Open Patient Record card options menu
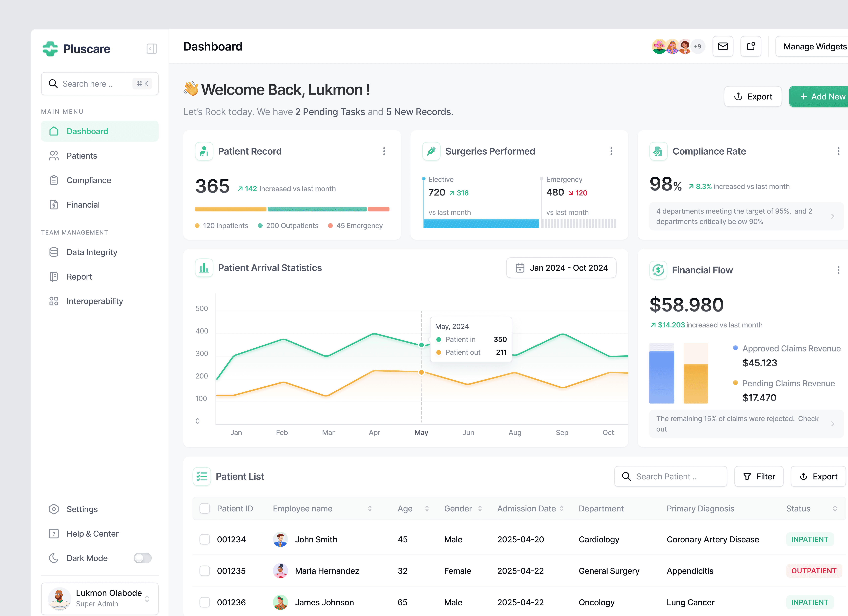Screen dimensions: 848x616 (384, 151)
